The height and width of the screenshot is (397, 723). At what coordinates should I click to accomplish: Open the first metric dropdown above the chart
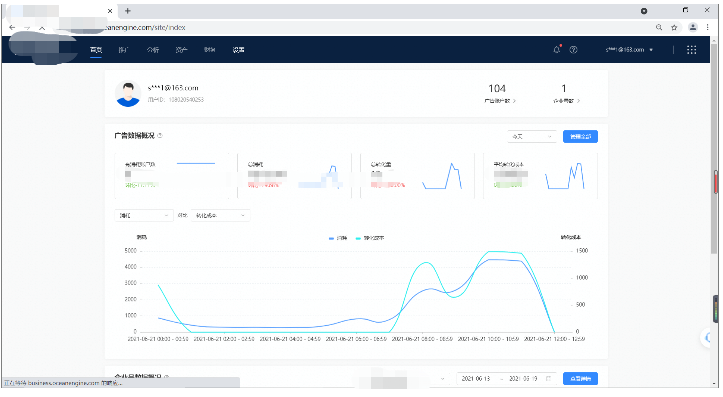[144, 215]
